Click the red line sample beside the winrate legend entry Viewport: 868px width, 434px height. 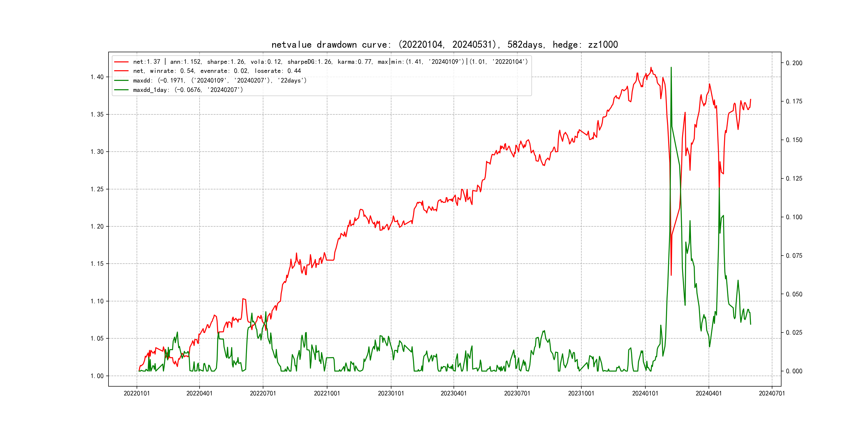121,71
